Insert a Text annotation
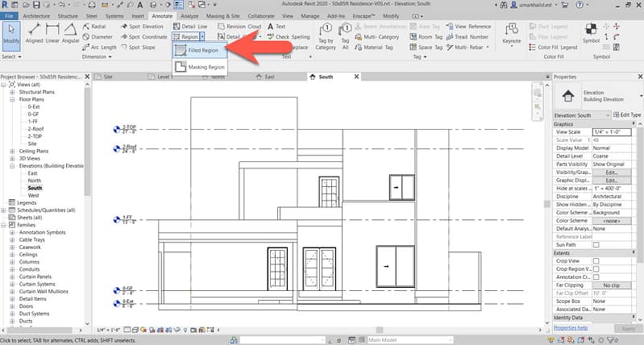Viewport: 644px width, 345px height. pos(276,27)
